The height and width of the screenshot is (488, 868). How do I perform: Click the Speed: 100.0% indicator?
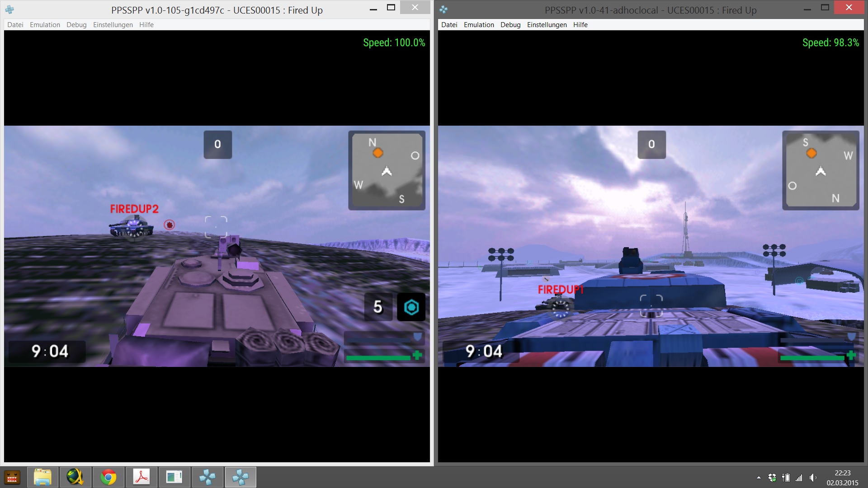pyautogui.click(x=394, y=43)
